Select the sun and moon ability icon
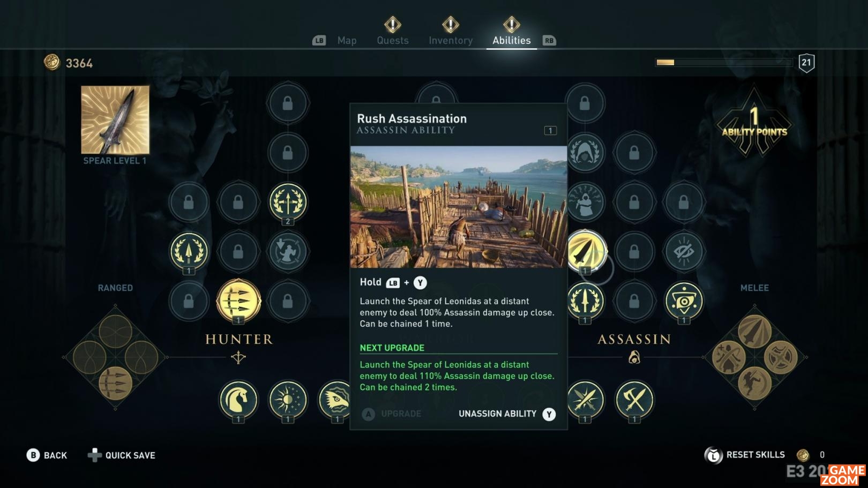Screen dimensions: 868x488 click(288, 400)
